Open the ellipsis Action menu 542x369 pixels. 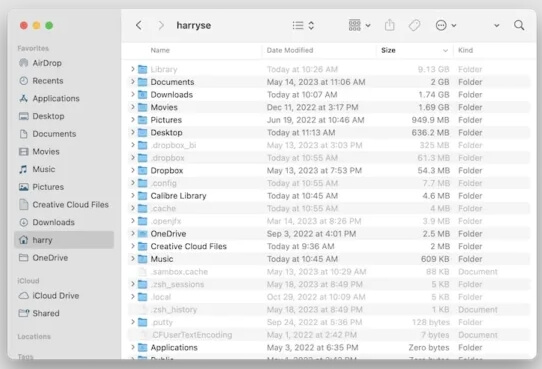point(446,25)
